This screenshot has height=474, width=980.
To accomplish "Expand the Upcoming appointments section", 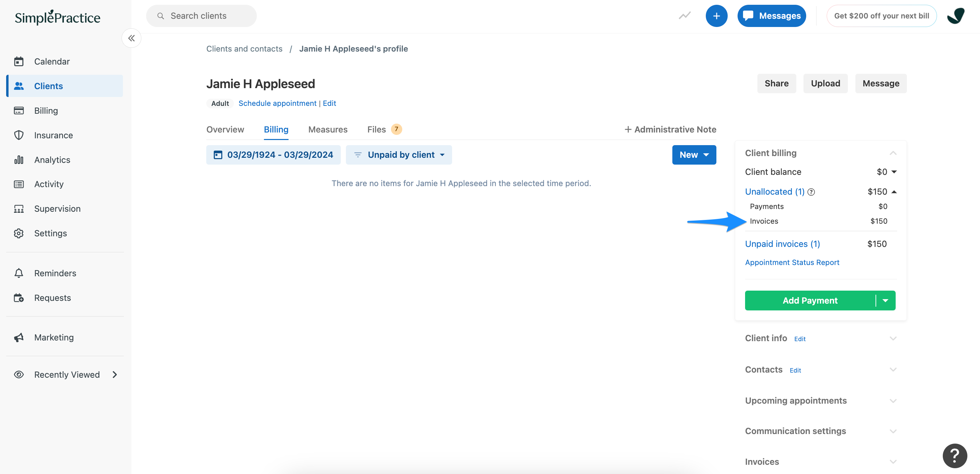I will 893,401.
